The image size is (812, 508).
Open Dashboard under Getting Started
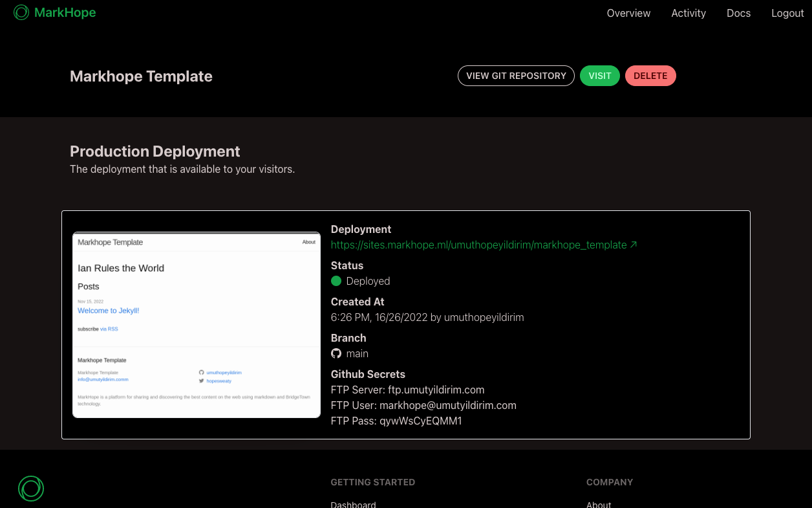tap(353, 504)
